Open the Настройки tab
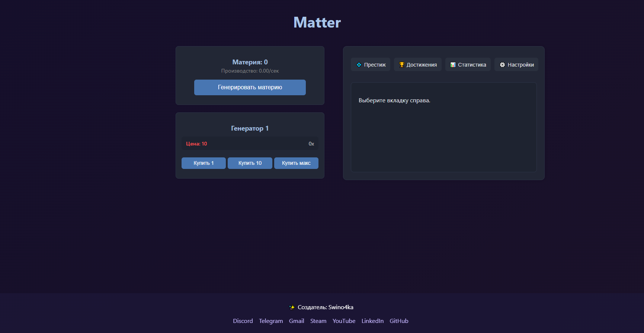The width and height of the screenshot is (644, 333). pos(516,64)
